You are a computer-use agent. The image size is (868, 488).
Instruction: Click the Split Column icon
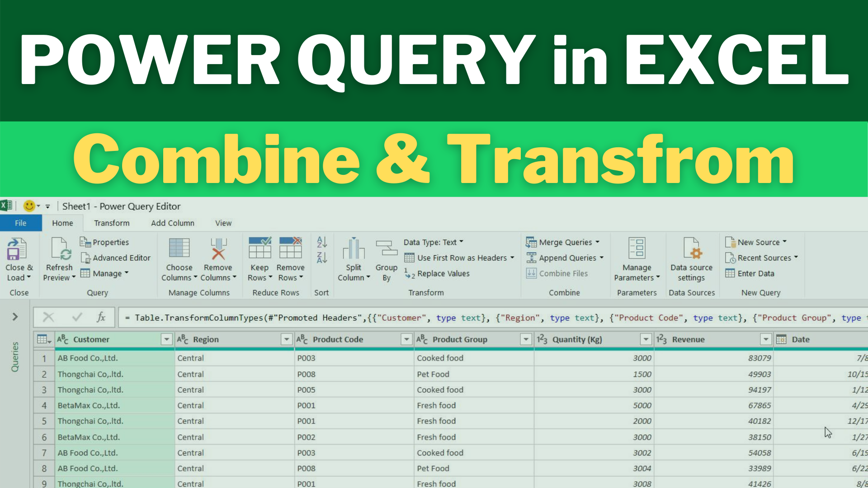click(354, 249)
